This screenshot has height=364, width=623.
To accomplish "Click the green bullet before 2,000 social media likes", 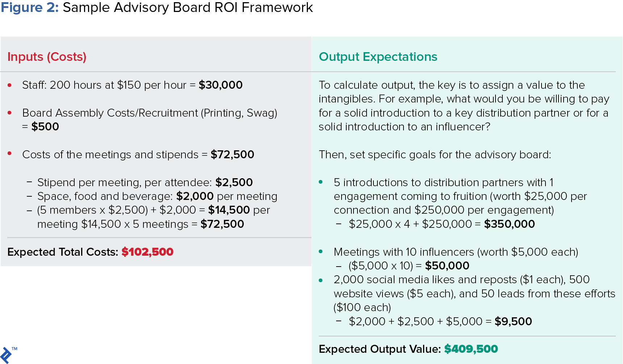I will point(321,280).
